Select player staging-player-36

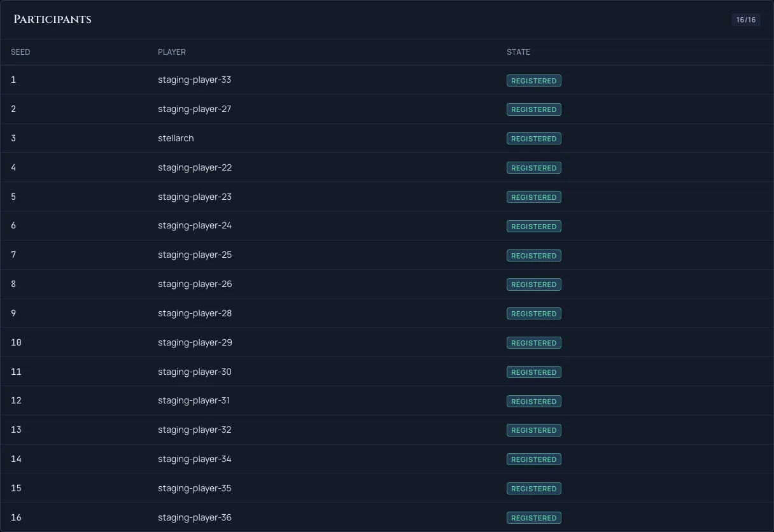(195, 517)
